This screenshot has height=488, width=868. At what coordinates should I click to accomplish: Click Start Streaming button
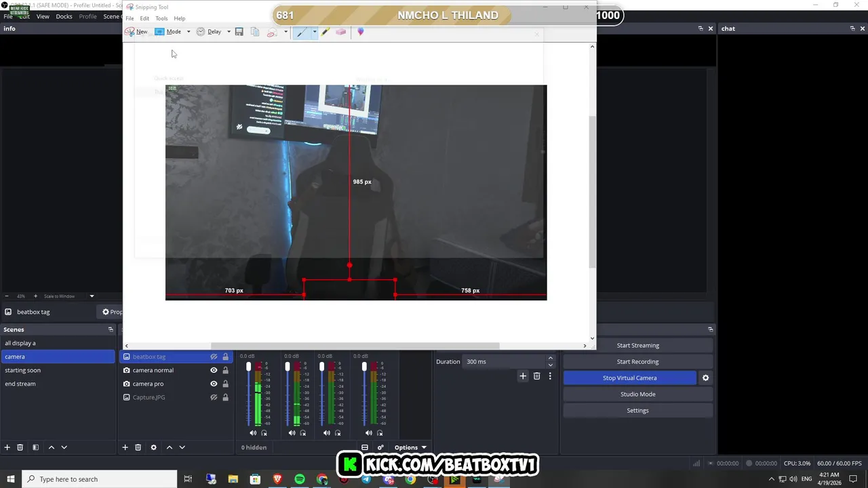click(x=637, y=345)
